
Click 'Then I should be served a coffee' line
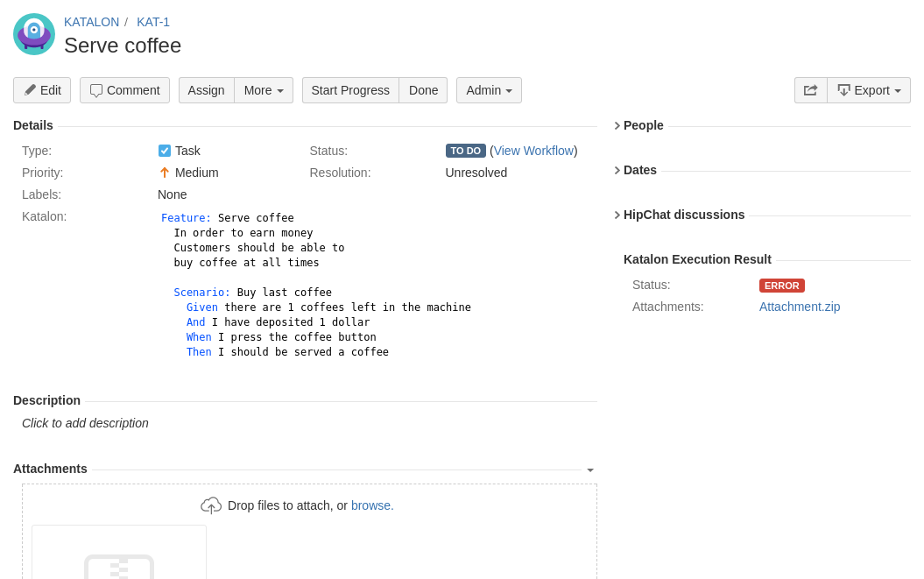coord(287,352)
